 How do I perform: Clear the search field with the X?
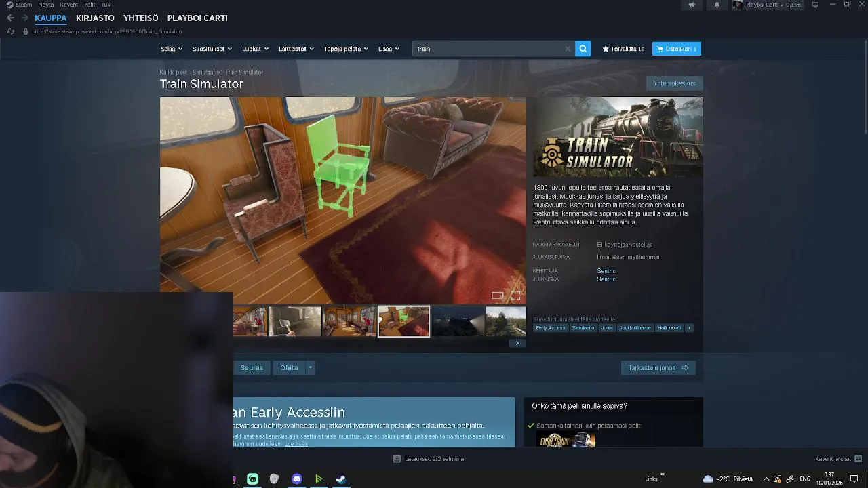click(568, 49)
